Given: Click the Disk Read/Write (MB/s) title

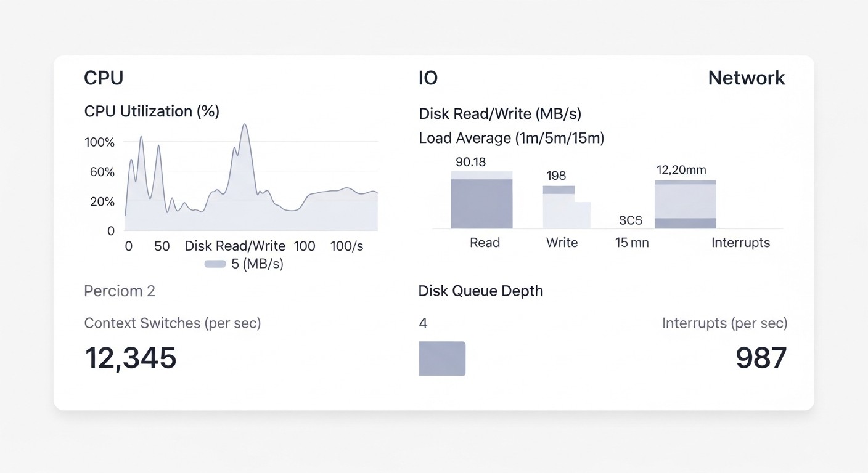Looking at the screenshot, I should 500,114.
